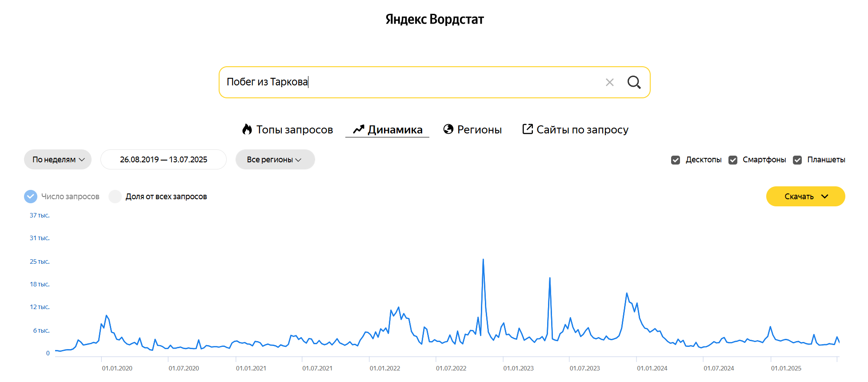The height and width of the screenshot is (382, 868).
Task: Click the flame icon for top queries
Action: pyautogui.click(x=247, y=129)
